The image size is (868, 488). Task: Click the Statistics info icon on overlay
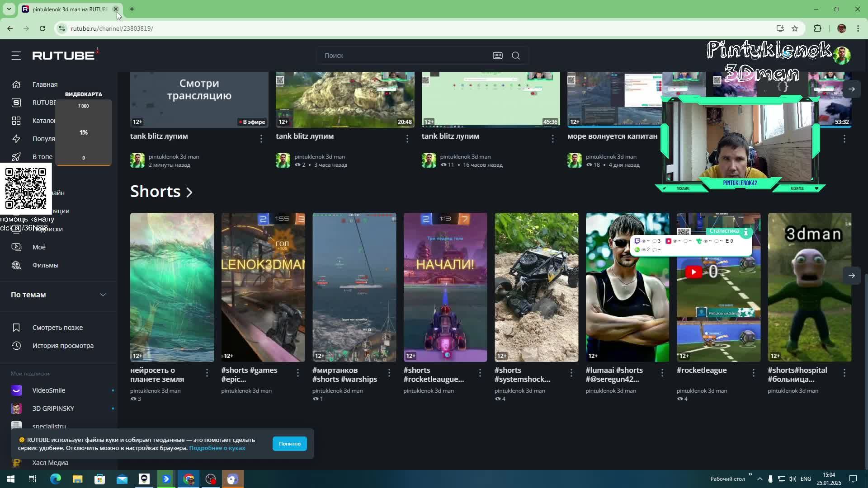point(745,232)
